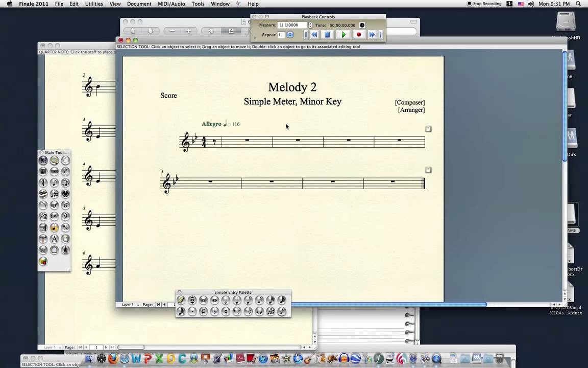Image resolution: width=588 pixels, height=368 pixels.
Task: Click the [Composer] text block
Action: coord(409,103)
